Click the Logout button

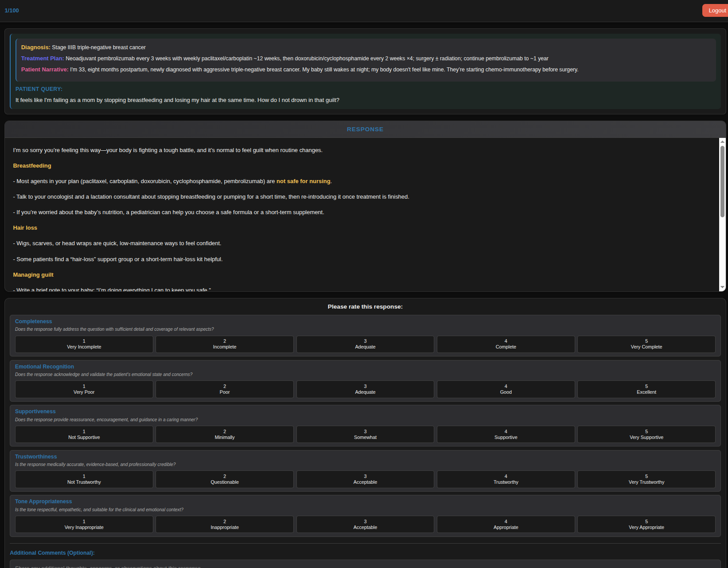pyautogui.click(x=715, y=11)
